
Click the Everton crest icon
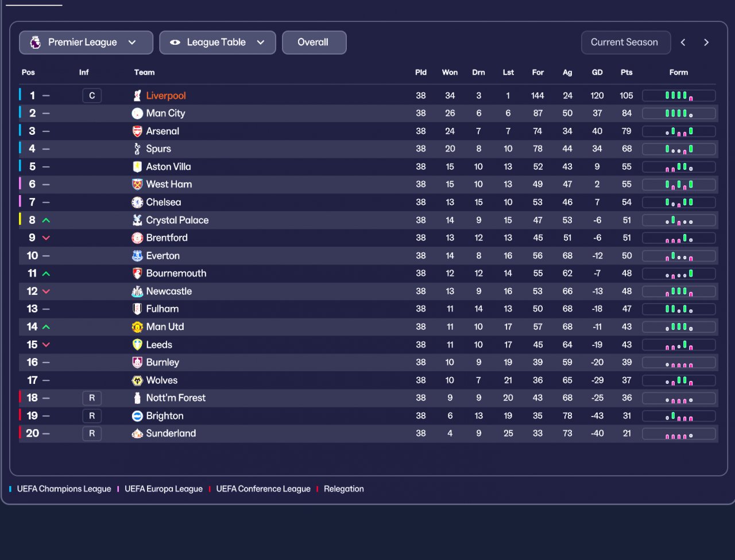(137, 256)
